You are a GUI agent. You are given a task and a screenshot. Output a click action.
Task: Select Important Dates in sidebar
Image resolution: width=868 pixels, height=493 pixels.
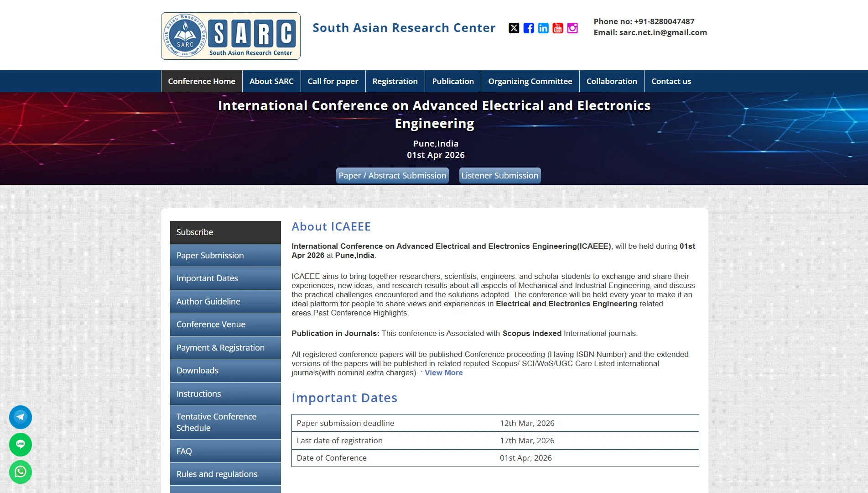(207, 278)
